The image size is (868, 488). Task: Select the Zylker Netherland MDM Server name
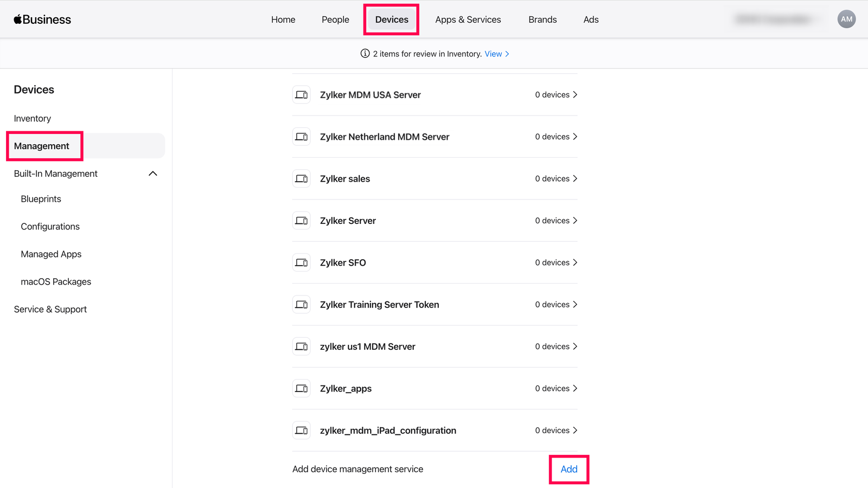pos(385,137)
